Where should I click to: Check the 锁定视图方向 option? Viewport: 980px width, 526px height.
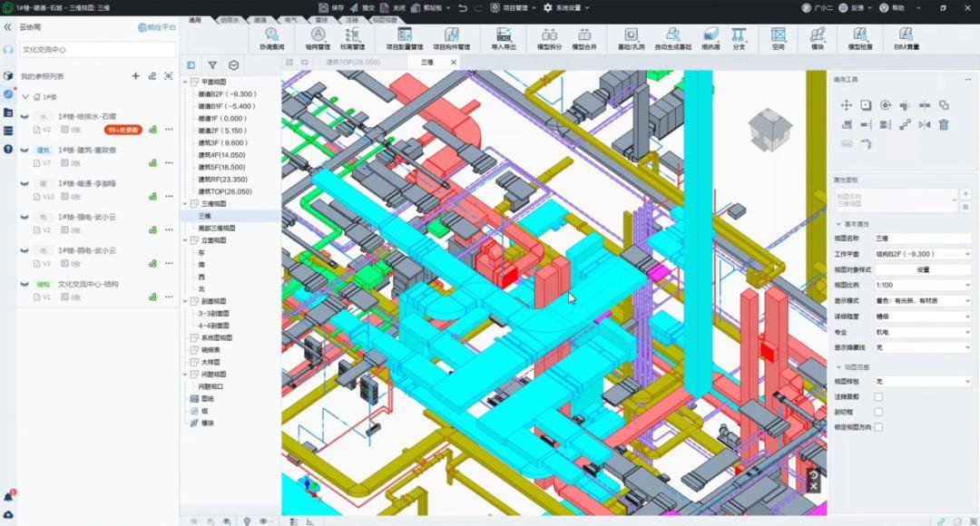(878, 424)
